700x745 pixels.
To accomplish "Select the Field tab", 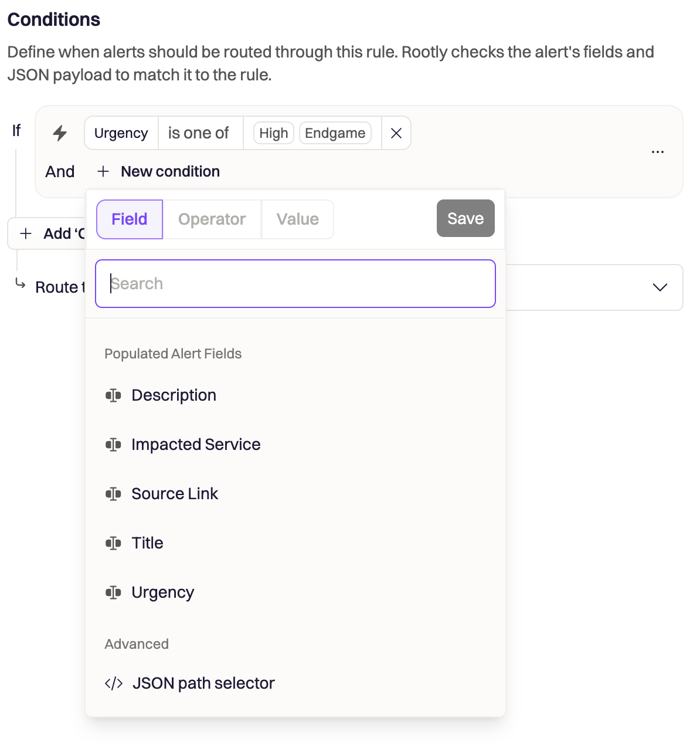I will click(130, 219).
